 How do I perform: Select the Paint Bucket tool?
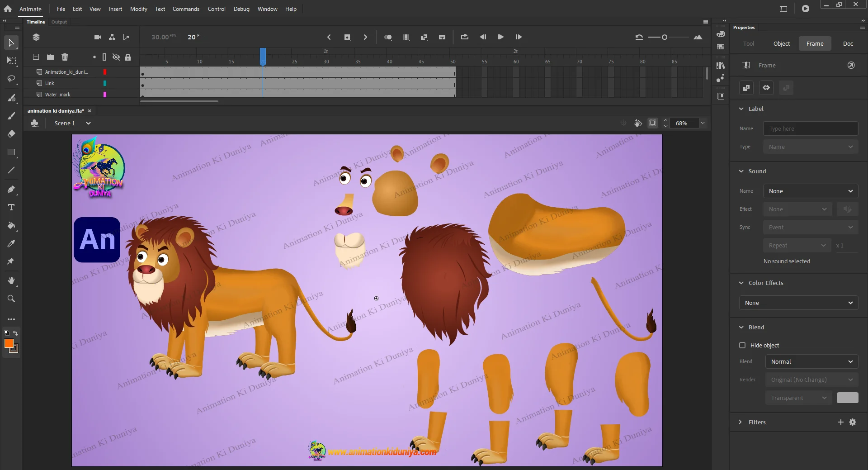(11, 225)
